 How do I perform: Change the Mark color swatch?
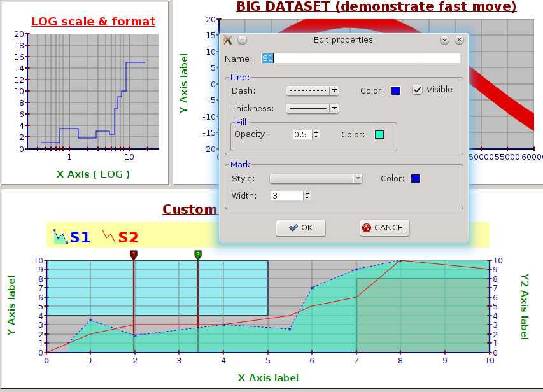pyautogui.click(x=416, y=179)
